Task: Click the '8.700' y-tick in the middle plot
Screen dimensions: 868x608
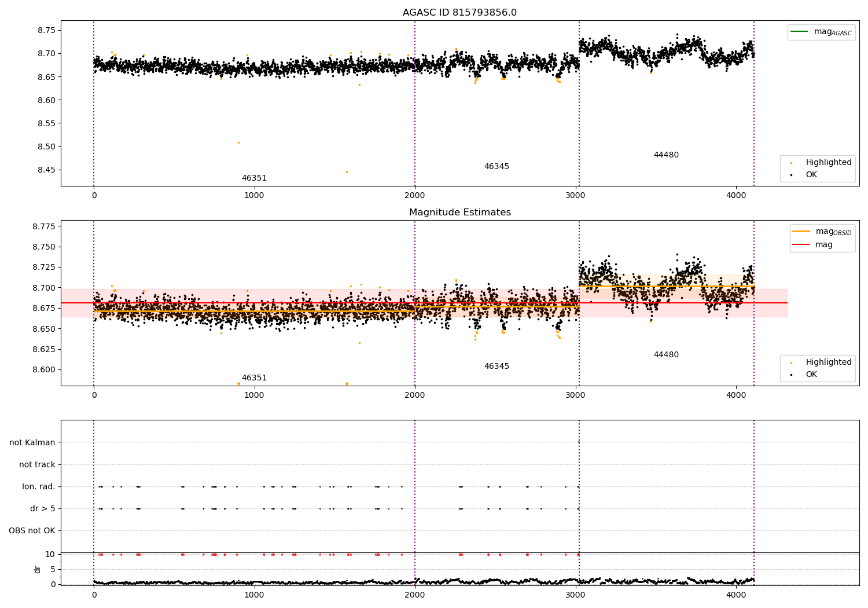Action: pos(43,288)
